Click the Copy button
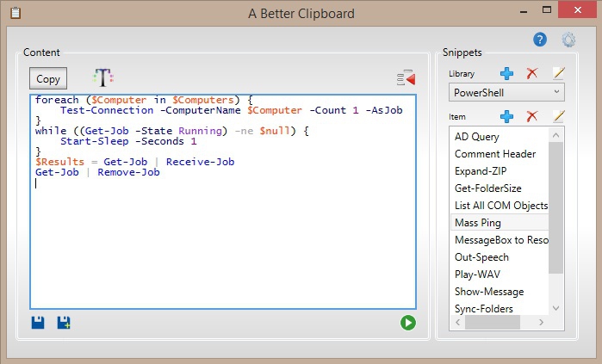Image resolution: width=602 pixels, height=364 pixels. pos(48,78)
